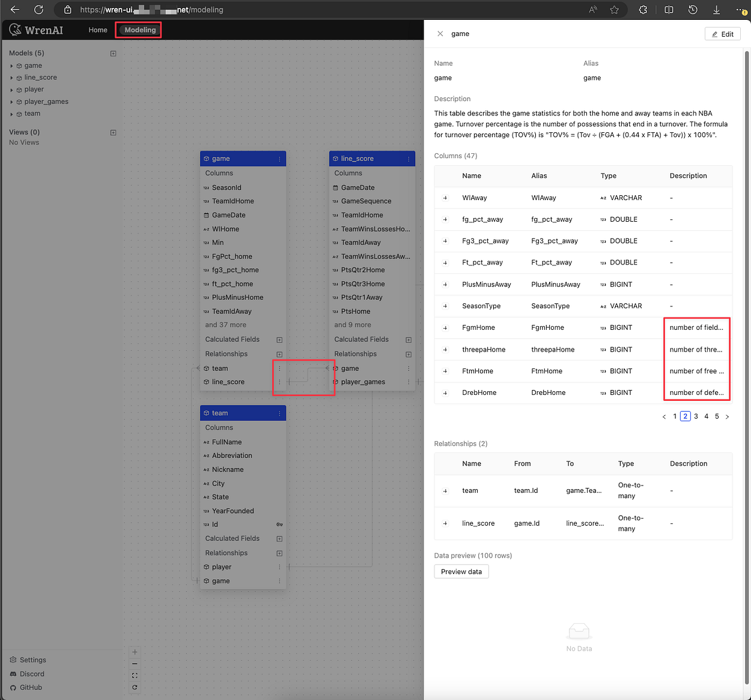Viewport: 751px width, 700px height.
Task: Go to page 3 of the columns list
Action: 696,416
